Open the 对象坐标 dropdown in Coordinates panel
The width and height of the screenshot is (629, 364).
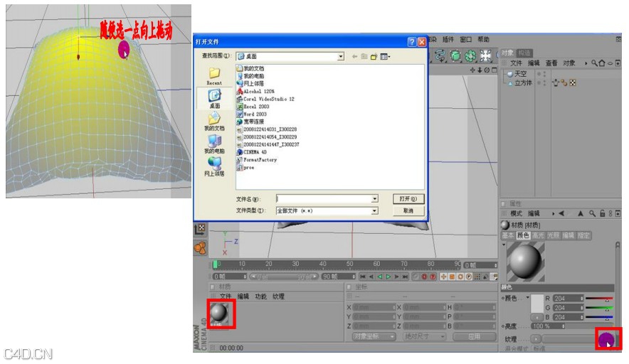click(x=374, y=336)
